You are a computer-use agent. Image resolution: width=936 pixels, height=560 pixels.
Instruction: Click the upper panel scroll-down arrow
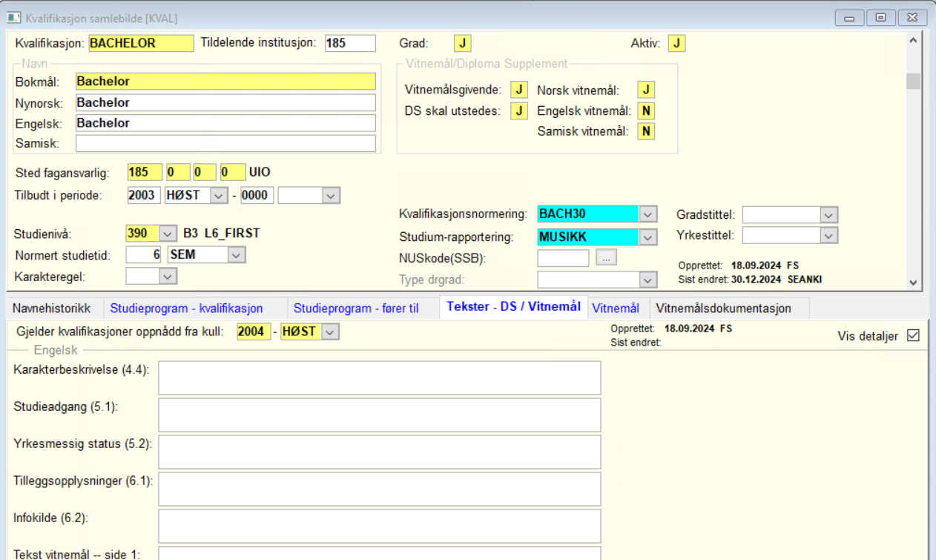point(913,283)
